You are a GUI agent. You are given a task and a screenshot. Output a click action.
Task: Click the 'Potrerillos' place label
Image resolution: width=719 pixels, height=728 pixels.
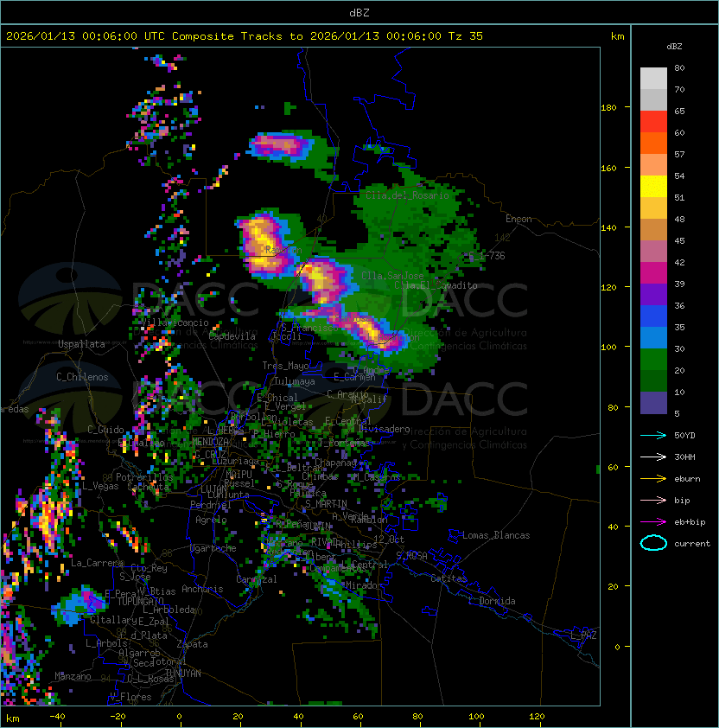[144, 477]
